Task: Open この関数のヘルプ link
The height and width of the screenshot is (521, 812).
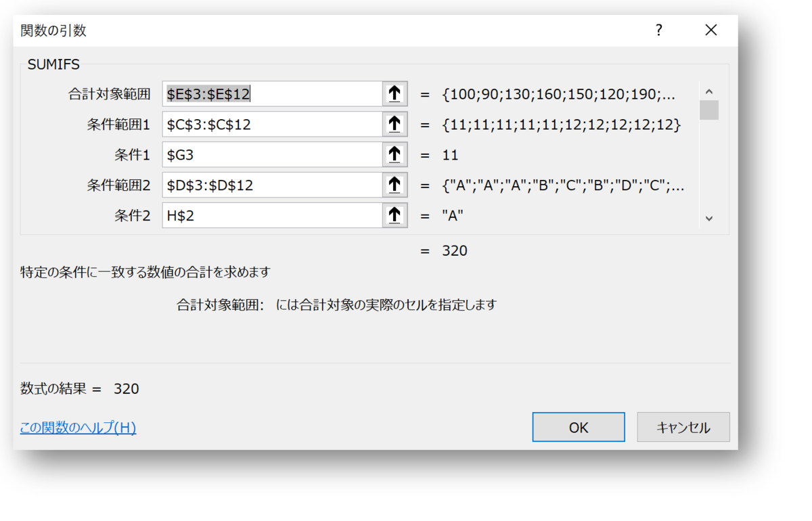Action: point(78,428)
